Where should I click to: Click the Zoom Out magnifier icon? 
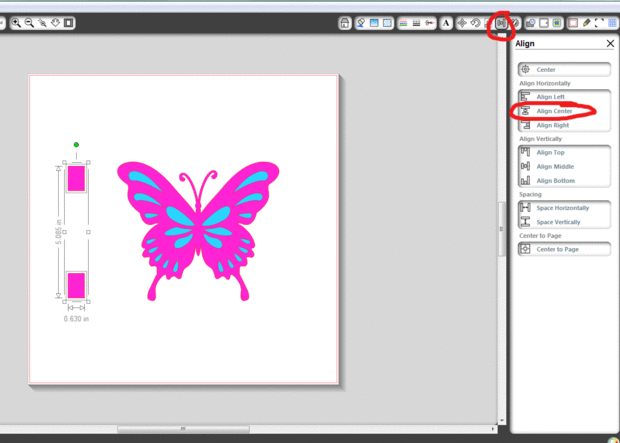click(x=29, y=23)
